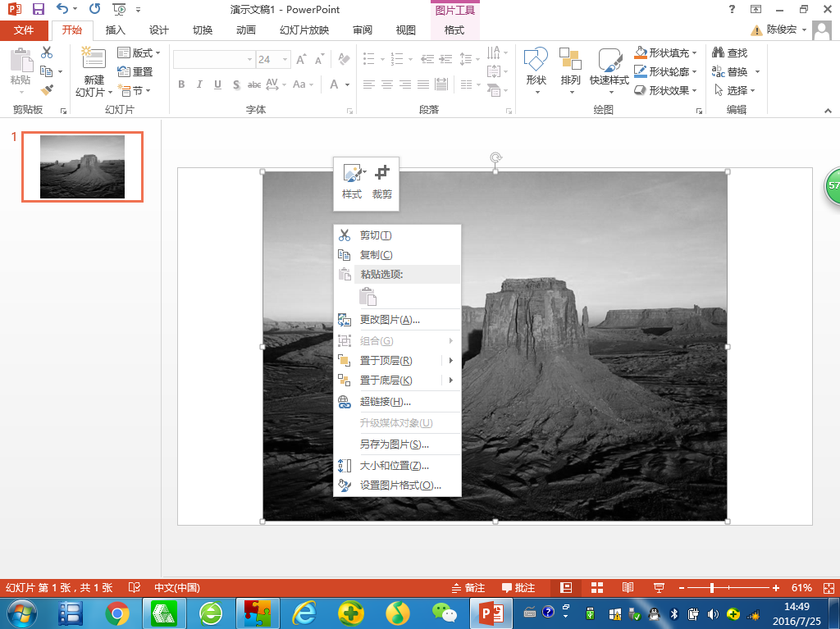Open the File (文件) tab
The height and width of the screenshot is (629, 840).
(24, 30)
